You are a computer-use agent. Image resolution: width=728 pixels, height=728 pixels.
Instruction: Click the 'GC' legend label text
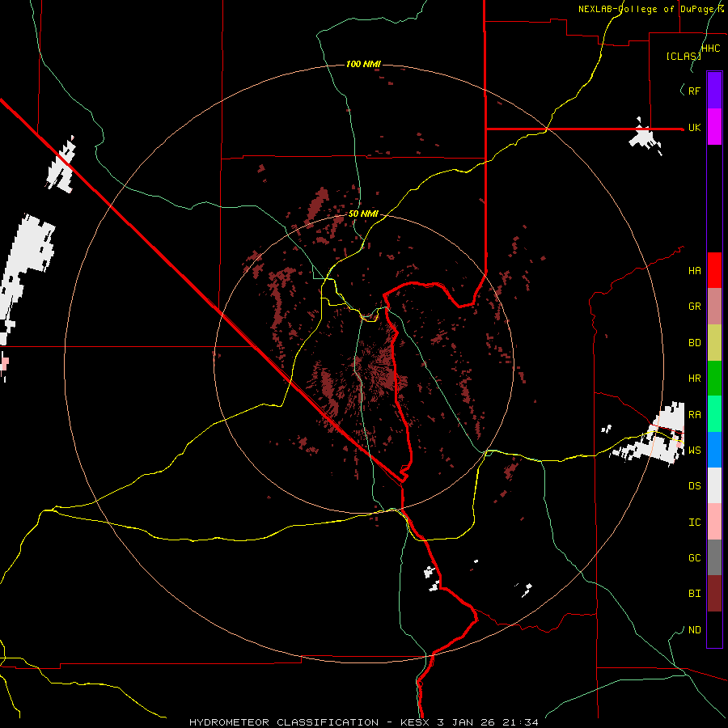(694, 558)
